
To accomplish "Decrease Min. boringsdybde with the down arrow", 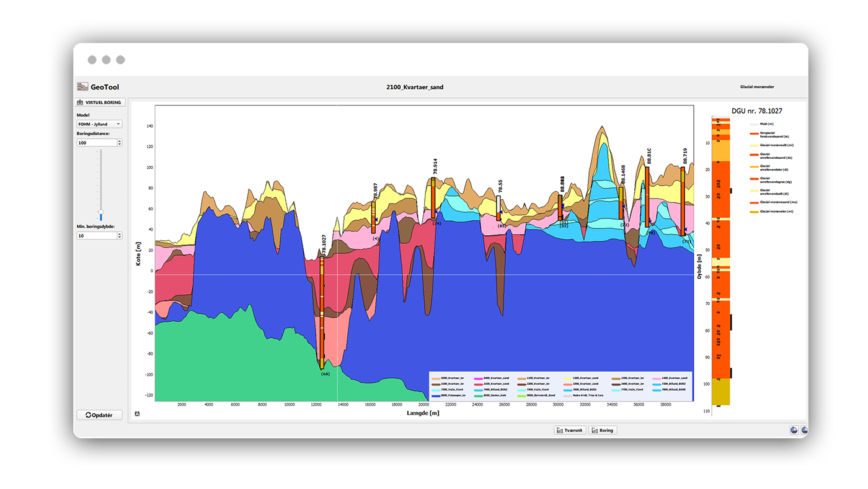I will click(x=120, y=238).
